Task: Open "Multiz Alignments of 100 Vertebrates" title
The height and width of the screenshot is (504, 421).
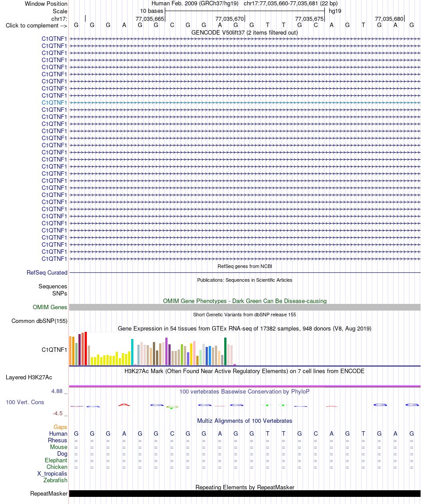Action: pyautogui.click(x=245, y=421)
